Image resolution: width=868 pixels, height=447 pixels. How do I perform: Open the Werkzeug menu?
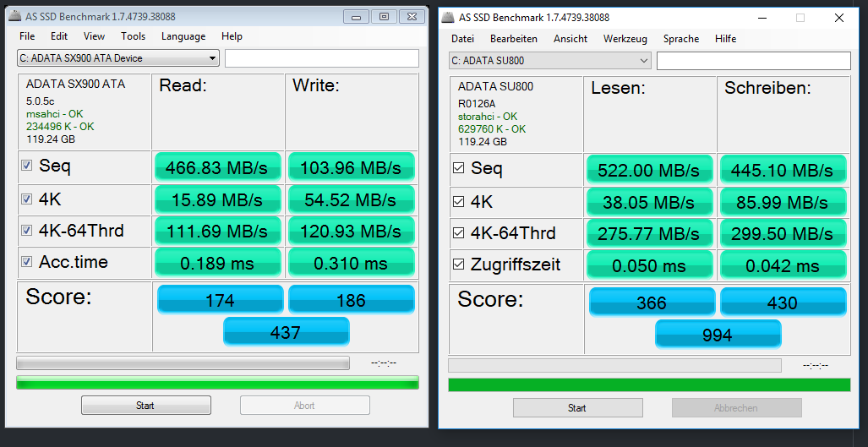625,39
